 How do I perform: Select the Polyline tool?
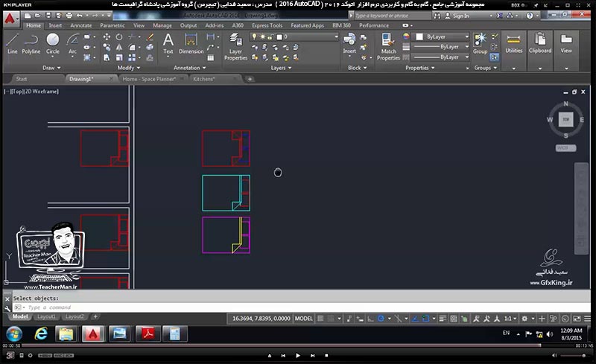[x=31, y=44]
